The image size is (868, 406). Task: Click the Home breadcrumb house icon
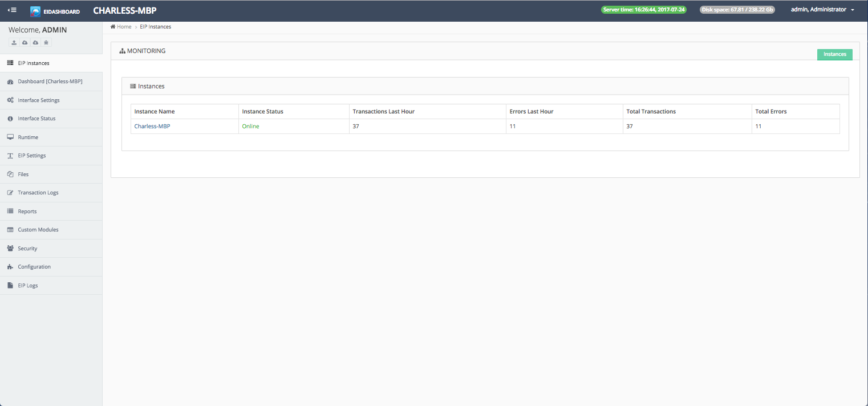coord(113,27)
